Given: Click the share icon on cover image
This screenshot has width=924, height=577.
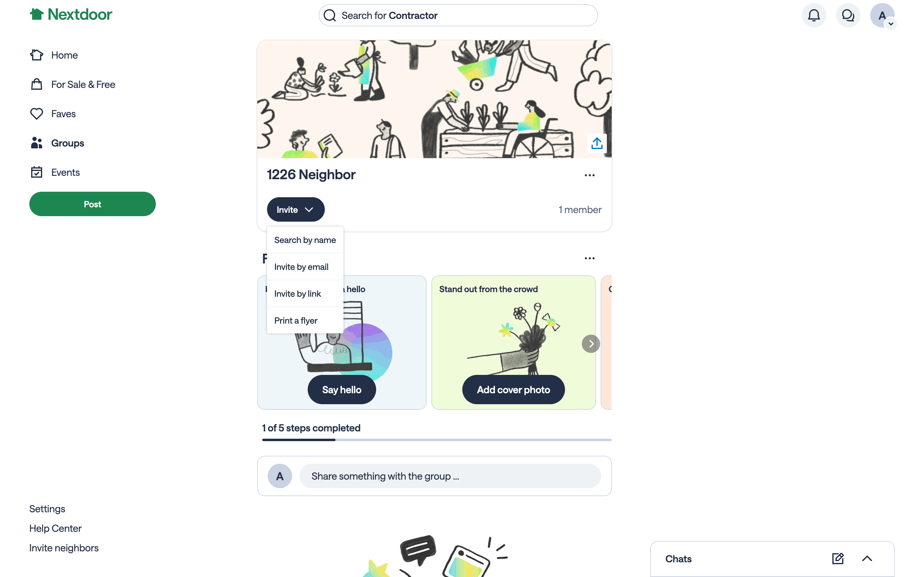Looking at the screenshot, I should pos(597,143).
